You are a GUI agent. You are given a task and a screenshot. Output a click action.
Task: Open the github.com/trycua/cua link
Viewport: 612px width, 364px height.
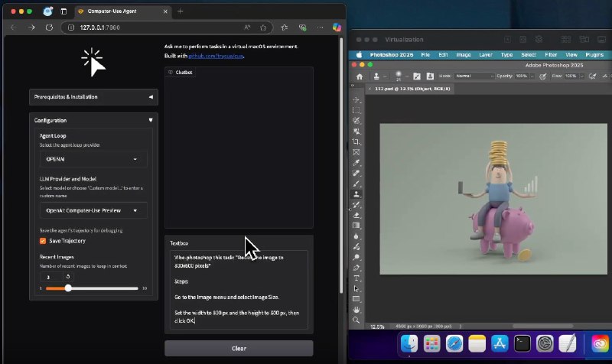point(216,57)
